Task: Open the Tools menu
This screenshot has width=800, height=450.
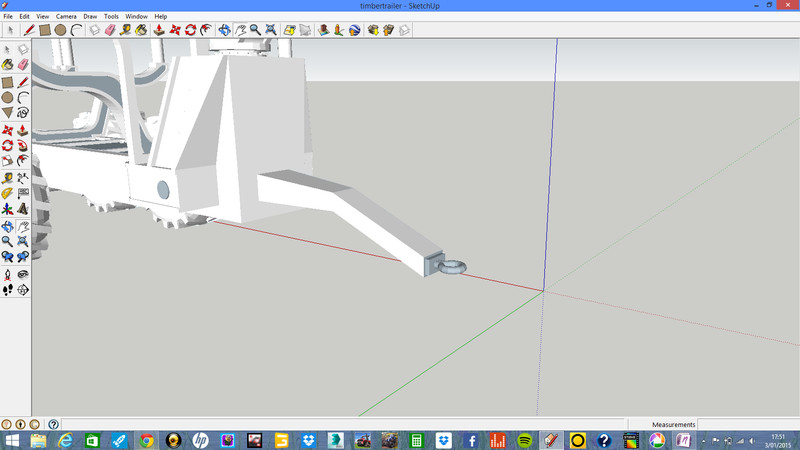Action: [111, 16]
